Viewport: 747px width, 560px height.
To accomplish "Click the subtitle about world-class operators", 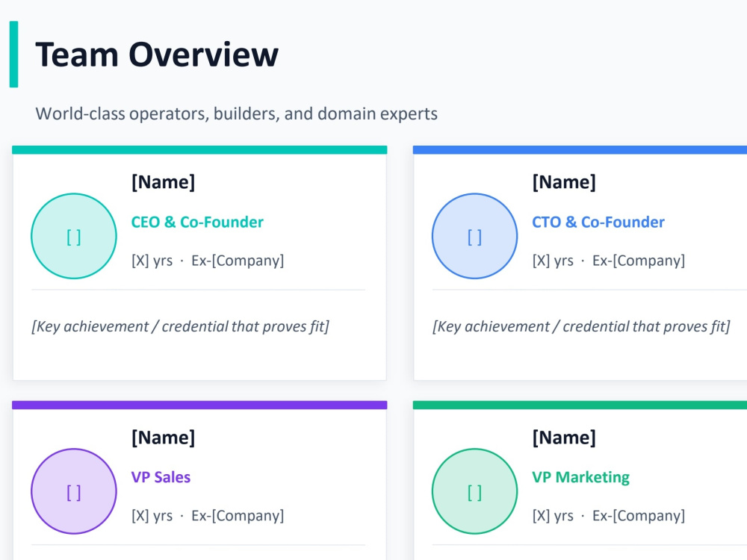I will pyautogui.click(x=236, y=113).
